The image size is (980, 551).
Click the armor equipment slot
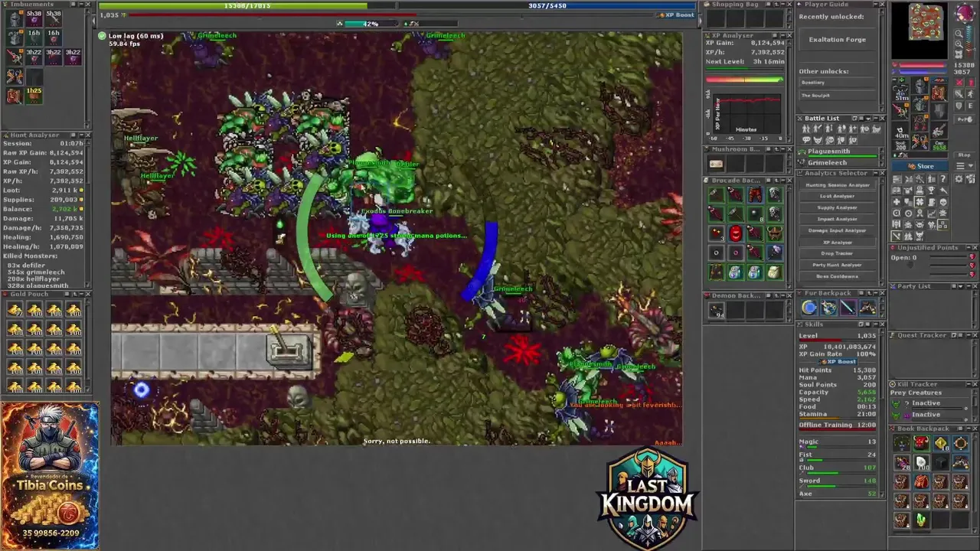[920, 104]
